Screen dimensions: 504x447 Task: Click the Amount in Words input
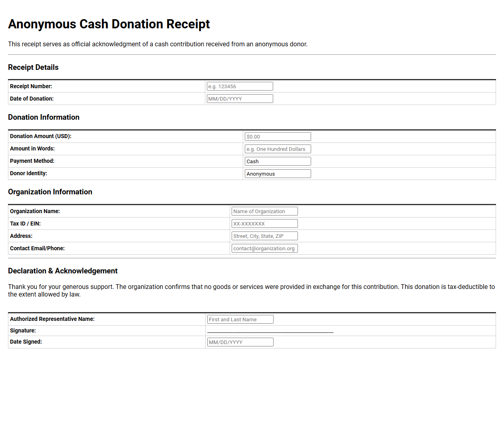pyautogui.click(x=278, y=149)
